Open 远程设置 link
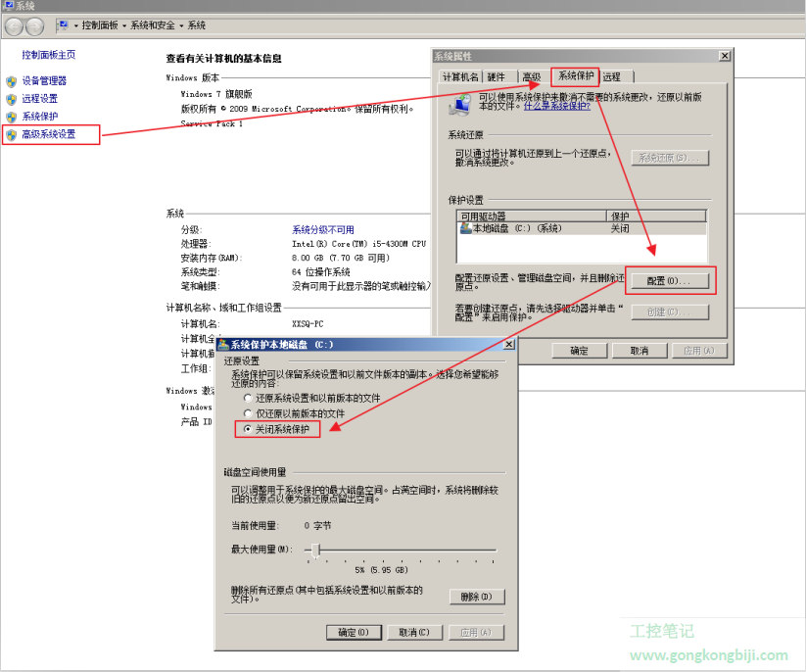 tap(39, 99)
